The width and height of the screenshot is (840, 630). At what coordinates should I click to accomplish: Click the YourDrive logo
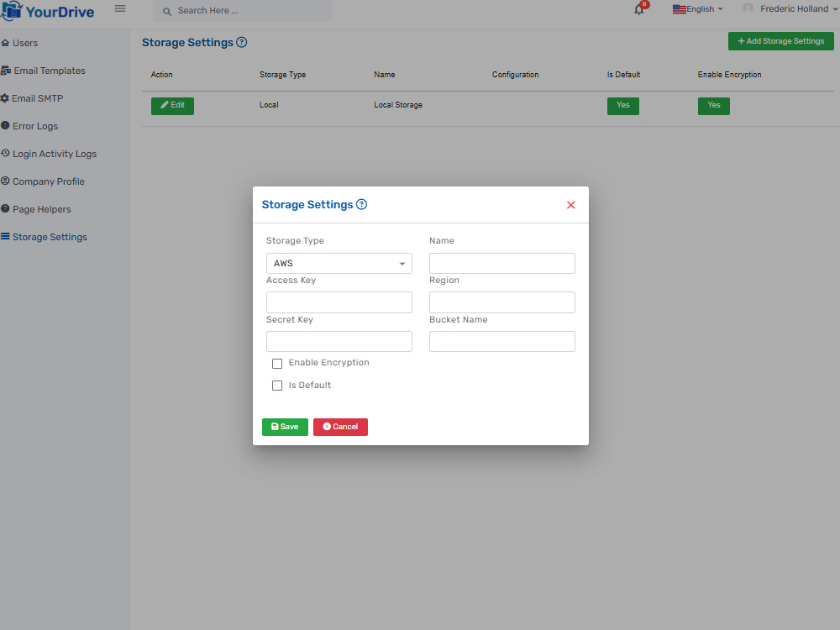[48, 11]
